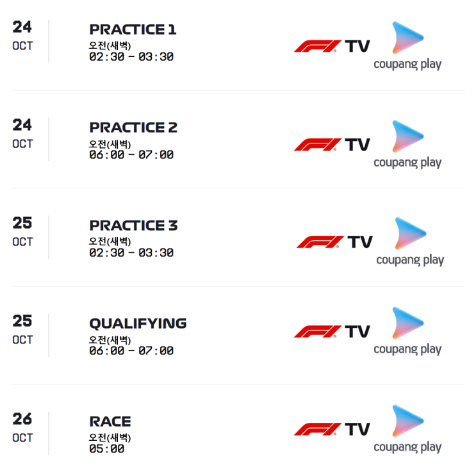Click the F1 TV logo for Practice 3
This screenshot has height=476, width=476.
tap(334, 242)
